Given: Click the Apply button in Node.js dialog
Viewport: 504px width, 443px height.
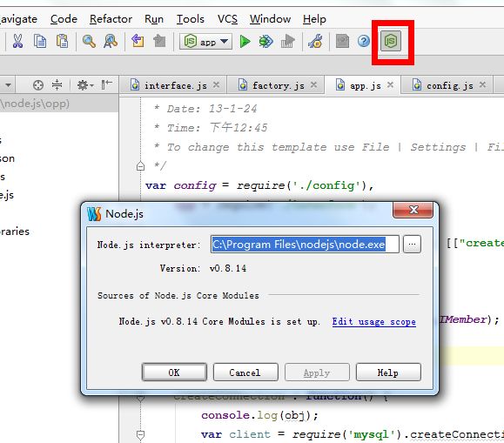Looking at the screenshot, I should coord(317,373).
